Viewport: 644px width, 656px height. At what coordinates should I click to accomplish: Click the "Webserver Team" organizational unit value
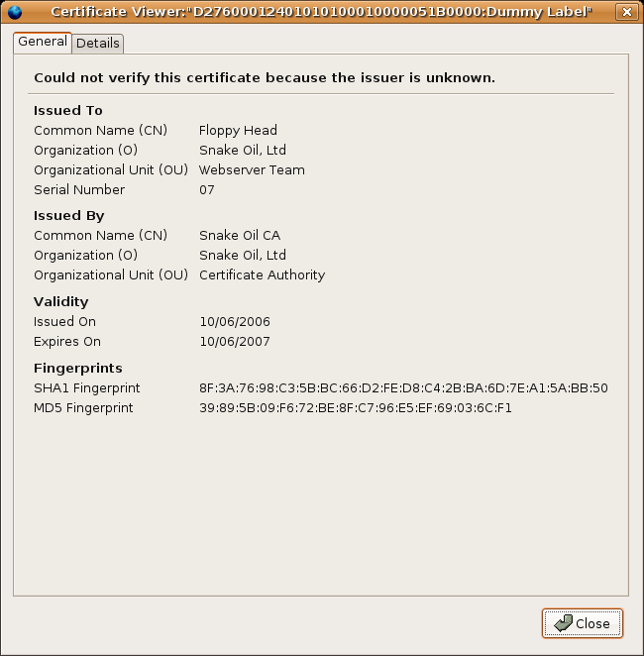252,170
